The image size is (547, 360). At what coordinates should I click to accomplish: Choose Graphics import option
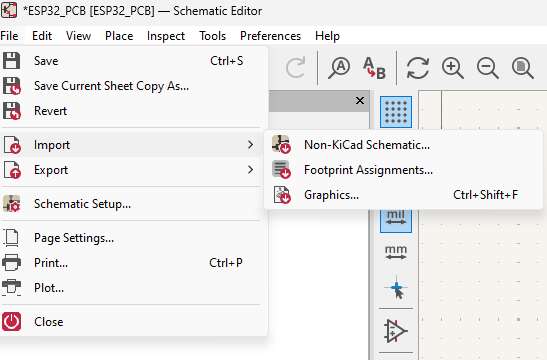coord(404,195)
